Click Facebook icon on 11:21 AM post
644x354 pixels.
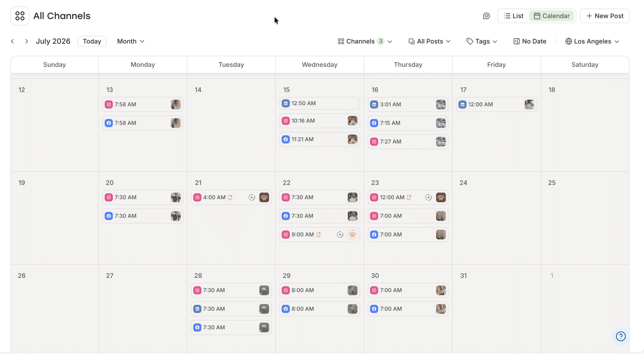pyautogui.click(x=286, y=139)
